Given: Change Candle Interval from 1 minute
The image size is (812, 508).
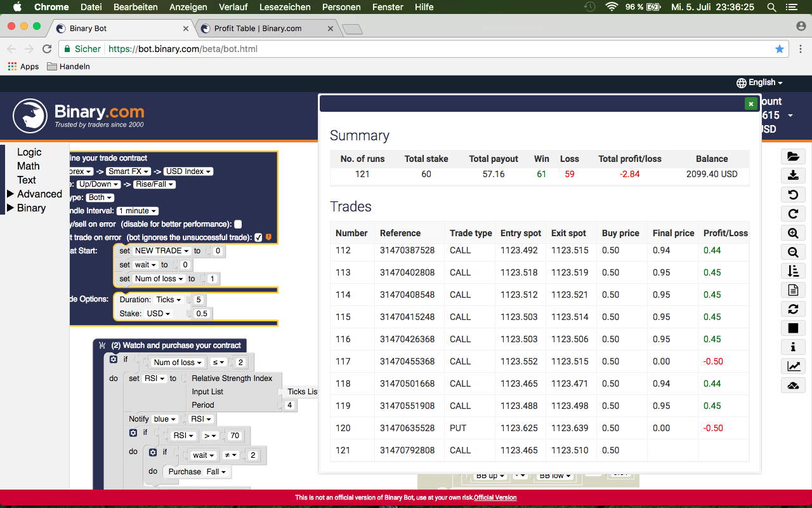Looking at the screenshot, I should click(x=136, y=210).
